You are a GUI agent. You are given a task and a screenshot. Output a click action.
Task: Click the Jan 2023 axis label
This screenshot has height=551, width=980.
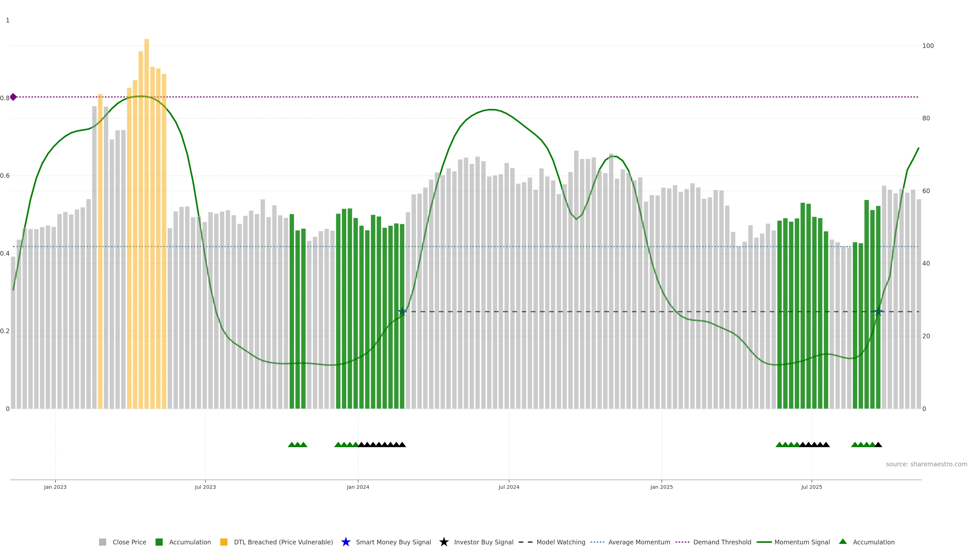55,487
